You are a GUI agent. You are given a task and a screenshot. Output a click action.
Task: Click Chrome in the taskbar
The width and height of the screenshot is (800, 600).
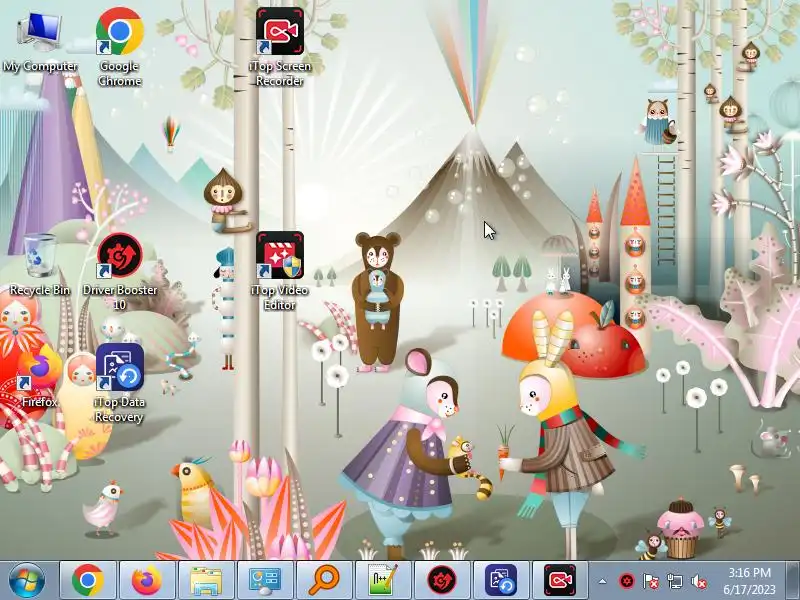[88, 581]
